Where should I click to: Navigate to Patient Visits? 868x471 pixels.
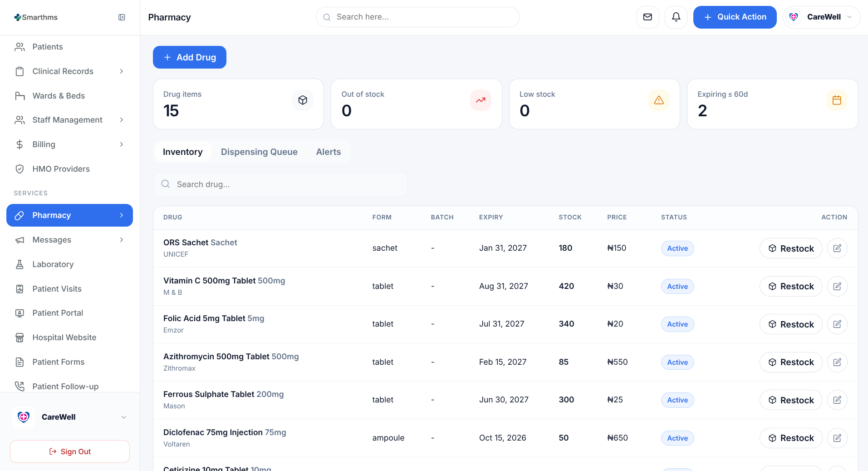[69, 289]
